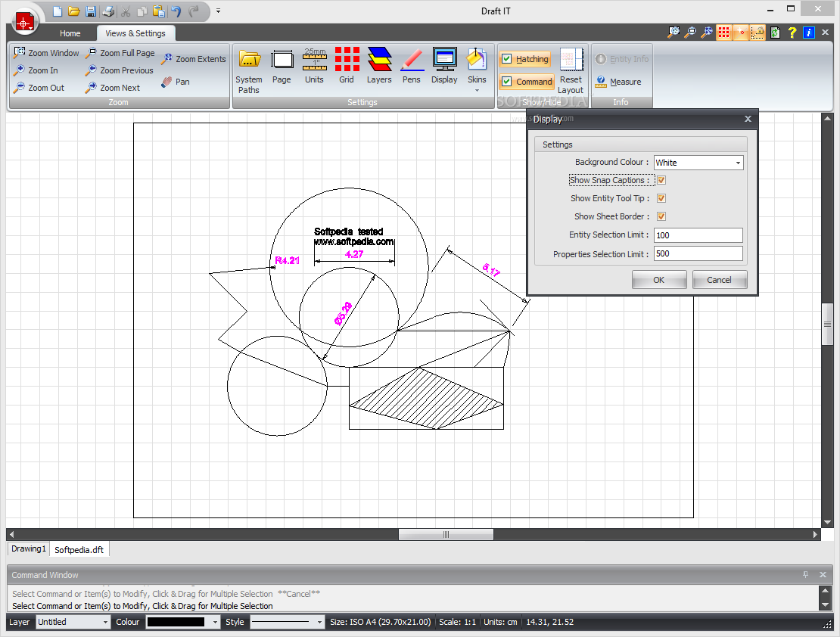Click the top-right zoom window magnifier icon
840x637 pixels.
point(674,33)
